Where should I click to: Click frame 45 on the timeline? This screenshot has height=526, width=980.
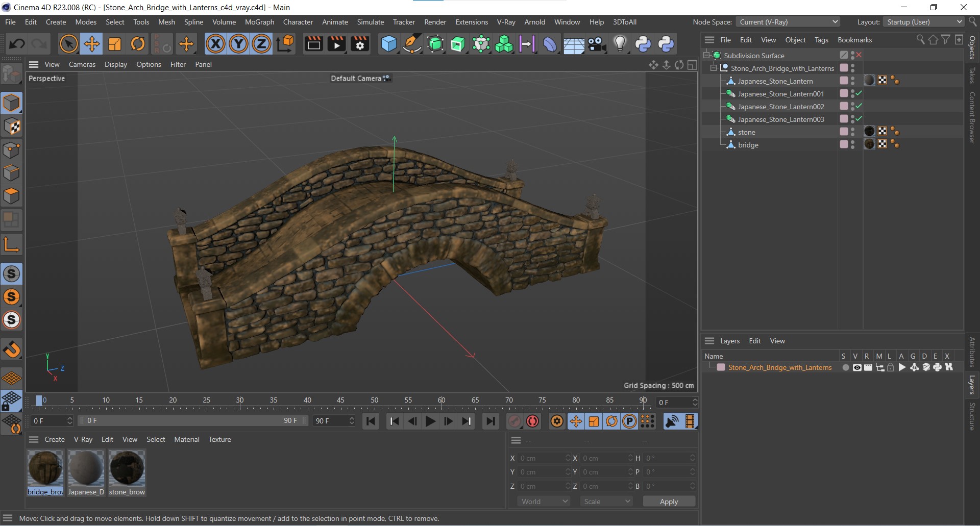coord(340,401)
